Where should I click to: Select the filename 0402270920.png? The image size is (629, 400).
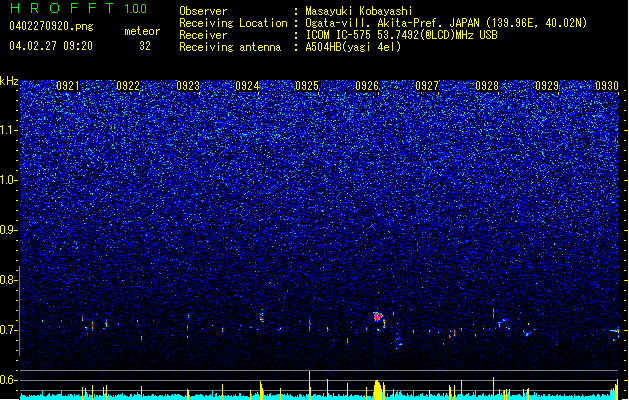point(51,26)
